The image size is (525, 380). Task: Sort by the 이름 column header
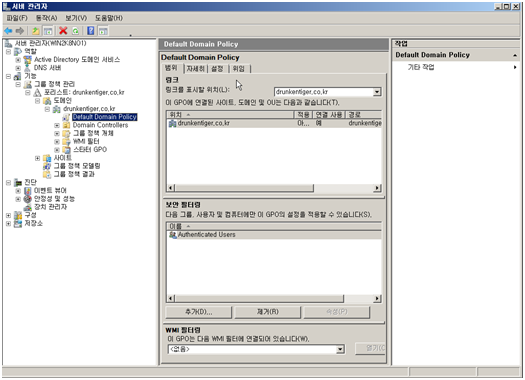point(274,226)
